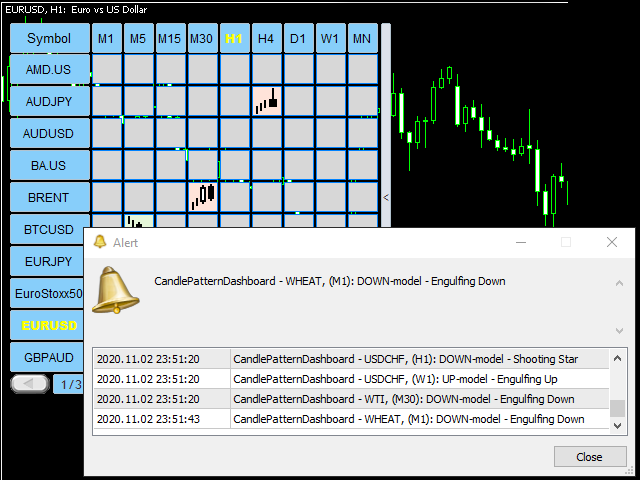The width and height of the screenshot is (640, 480).
Task: Close the Alert window with X
Action: coord(611,242)
